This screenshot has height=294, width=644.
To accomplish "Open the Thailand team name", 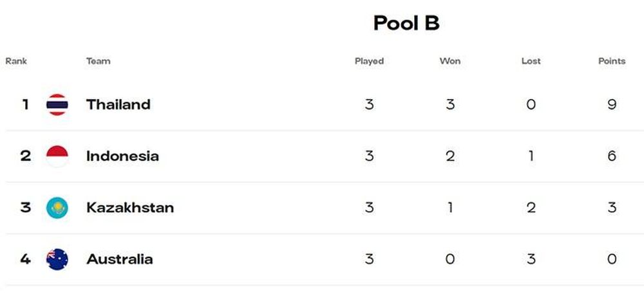I will click(118, 105).
